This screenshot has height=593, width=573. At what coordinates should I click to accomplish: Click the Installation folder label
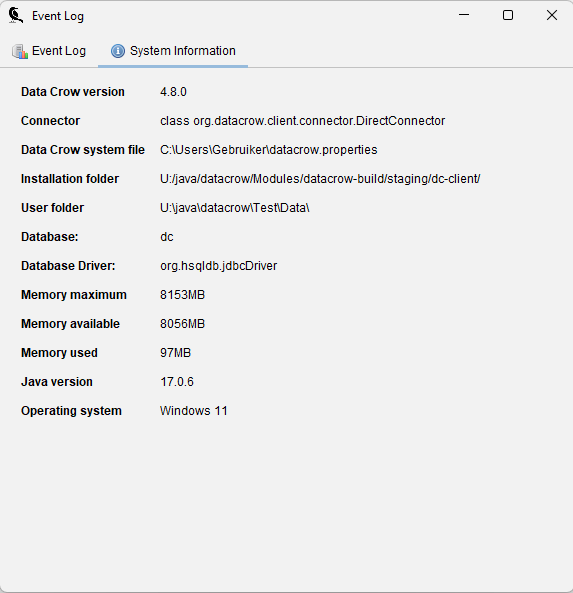click(70, 179)
